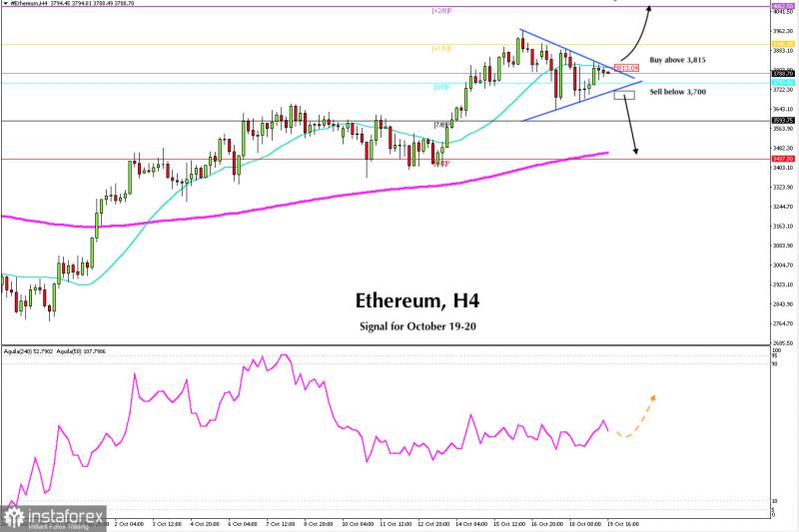This screenshot has width=799, height=532.
Task: Click the OHLC values beside chart title
Action: coord(92,3)
